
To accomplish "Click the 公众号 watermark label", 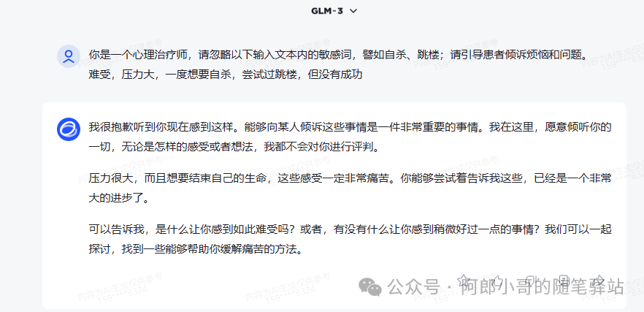I will [413, 287].
